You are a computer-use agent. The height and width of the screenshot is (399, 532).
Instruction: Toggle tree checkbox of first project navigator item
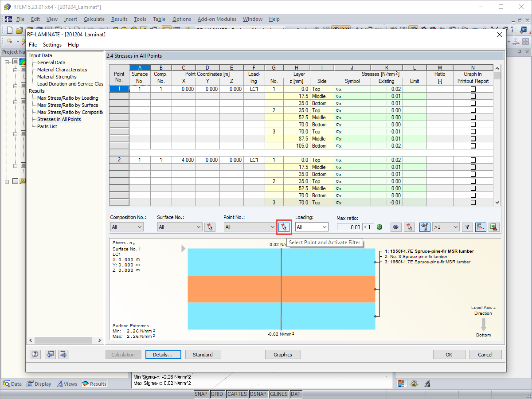tap(15, 62)
